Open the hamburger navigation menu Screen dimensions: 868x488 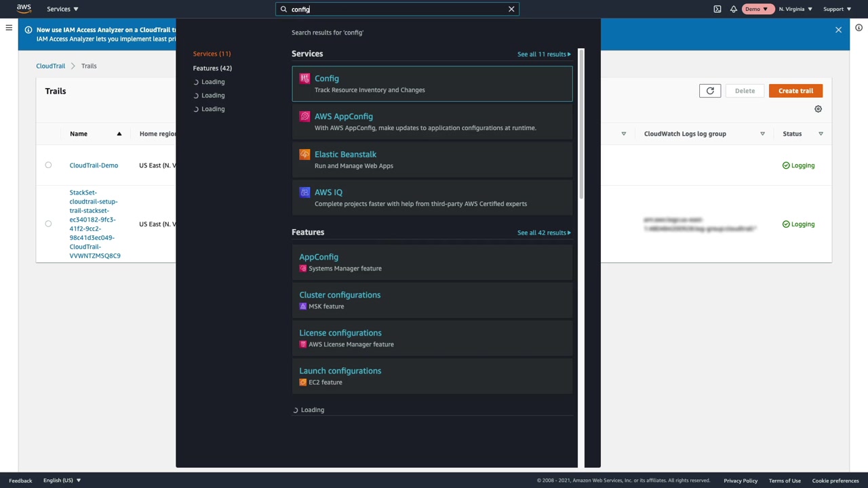(x=9, y=28)
